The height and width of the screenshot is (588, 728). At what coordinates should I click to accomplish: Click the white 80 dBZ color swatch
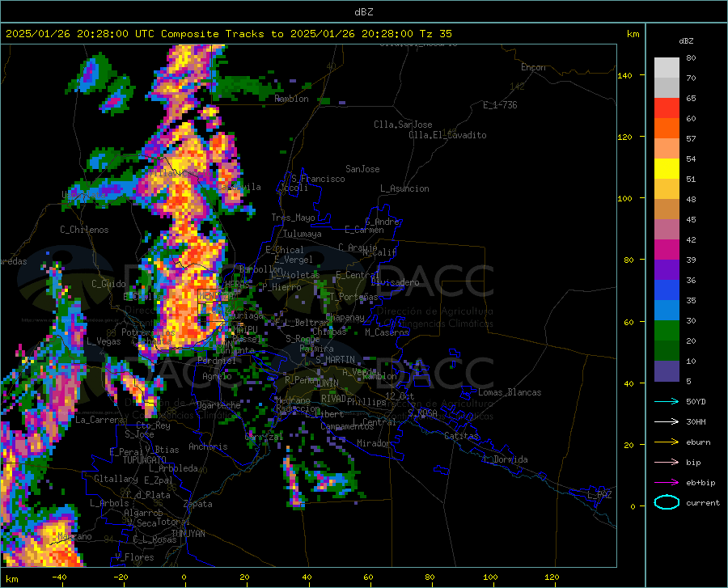(x=667, y=67)
